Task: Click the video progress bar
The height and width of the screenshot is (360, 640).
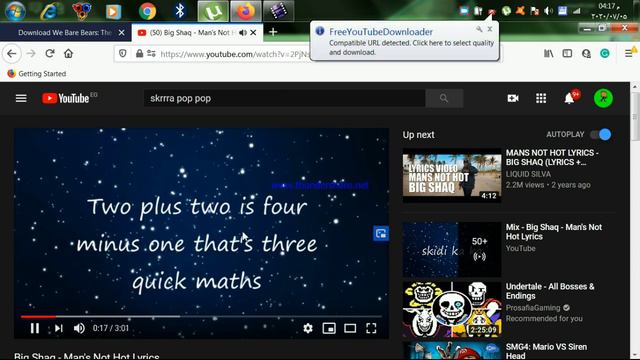Action: 201,316
